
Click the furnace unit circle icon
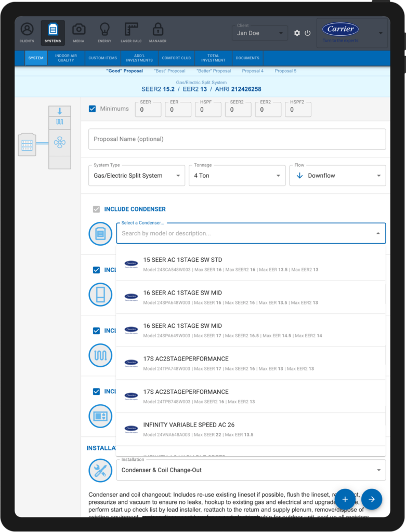100,295
